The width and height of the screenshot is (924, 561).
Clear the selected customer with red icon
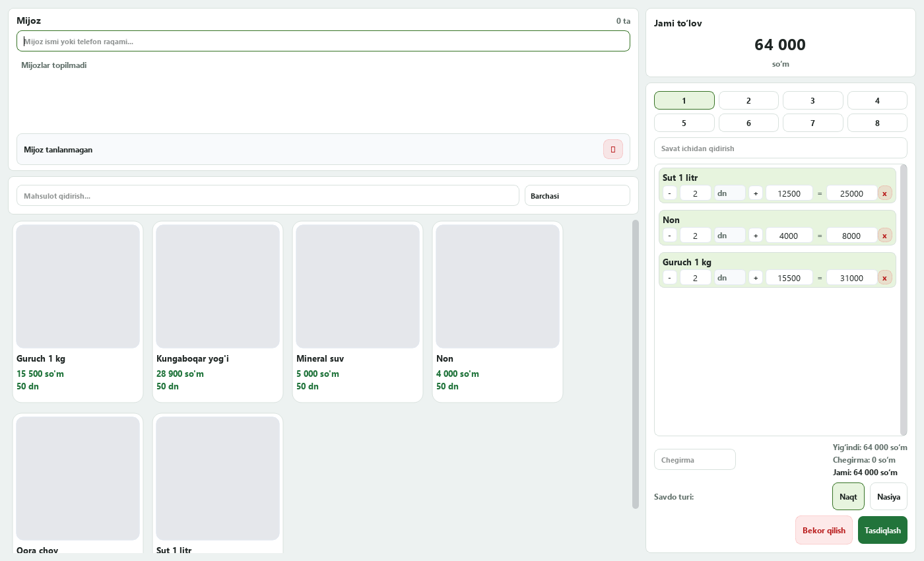click(x=613, y=149)
